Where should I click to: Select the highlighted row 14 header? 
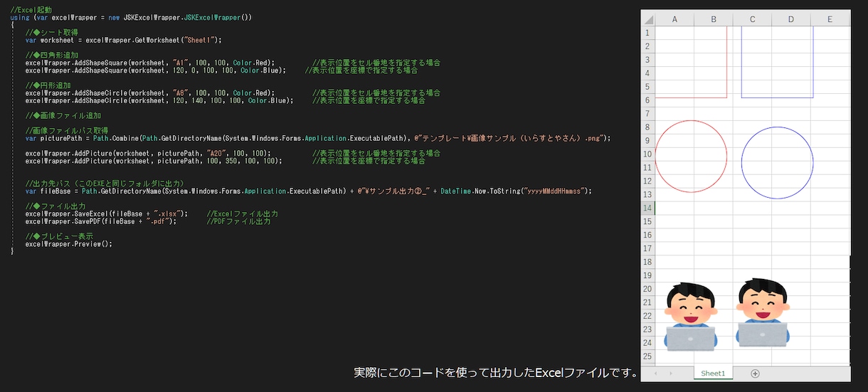click(x=647, y=208)
